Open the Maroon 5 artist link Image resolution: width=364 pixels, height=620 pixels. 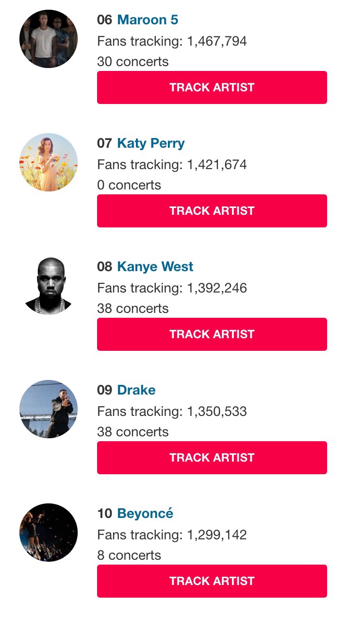148,20
